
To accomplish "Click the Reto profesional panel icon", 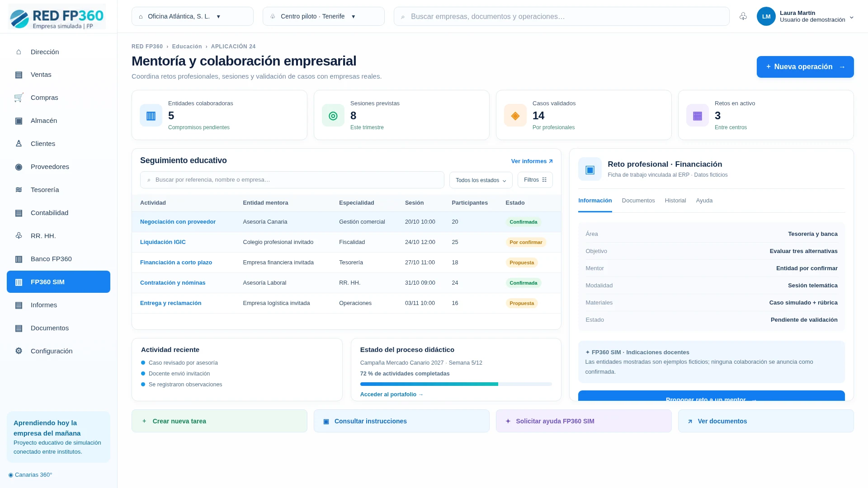I will pyautogui.click(x=590, y=169).
